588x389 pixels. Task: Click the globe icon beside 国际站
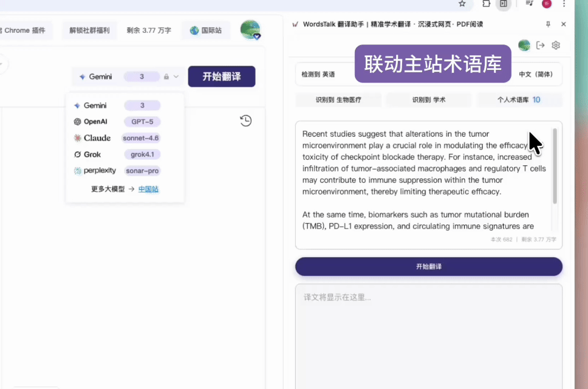[194, 30]
